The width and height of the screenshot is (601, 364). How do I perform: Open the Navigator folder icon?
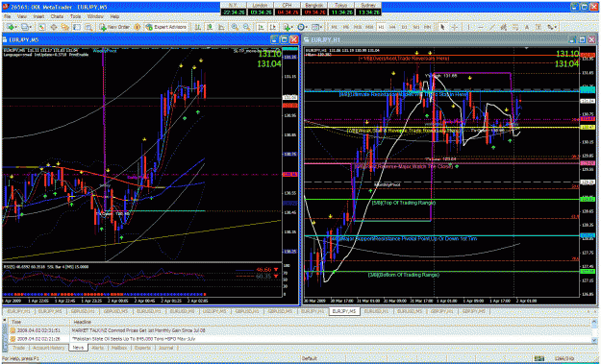pyautogui.click(x=65, y=27)
